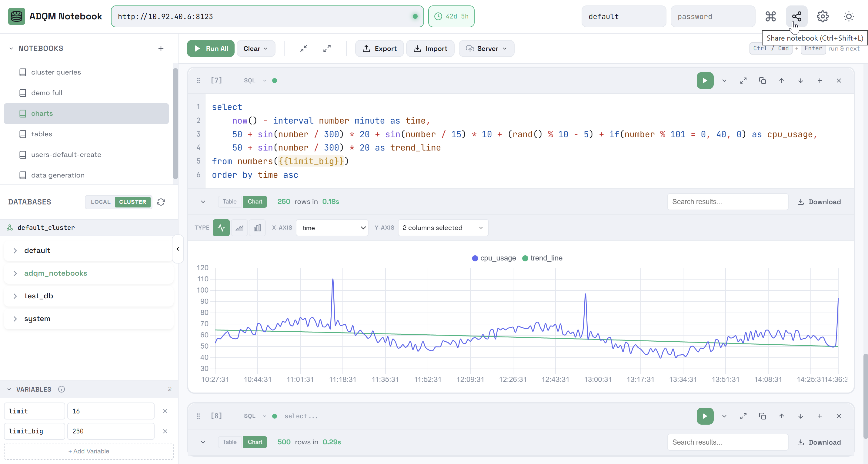This screenshot has width=868, height=464.
Task: Click the Share notebook icon
Action: [796, 16]
